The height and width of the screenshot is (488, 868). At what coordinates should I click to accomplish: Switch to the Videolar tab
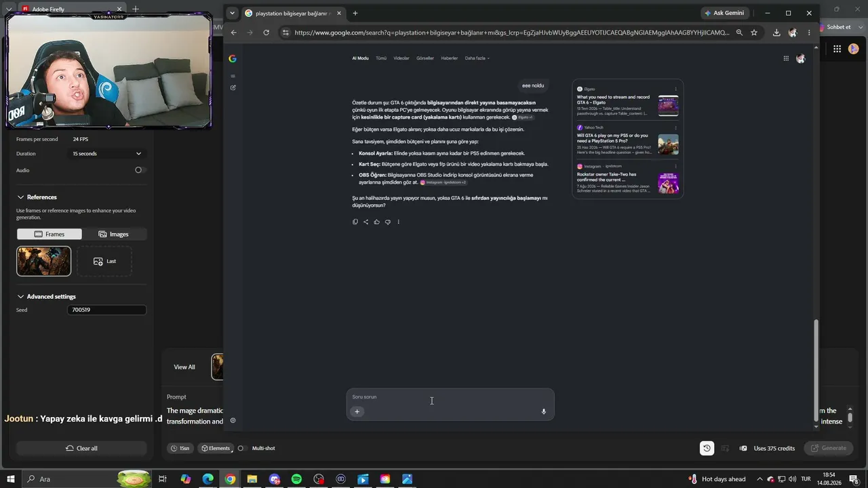(401, 58)
